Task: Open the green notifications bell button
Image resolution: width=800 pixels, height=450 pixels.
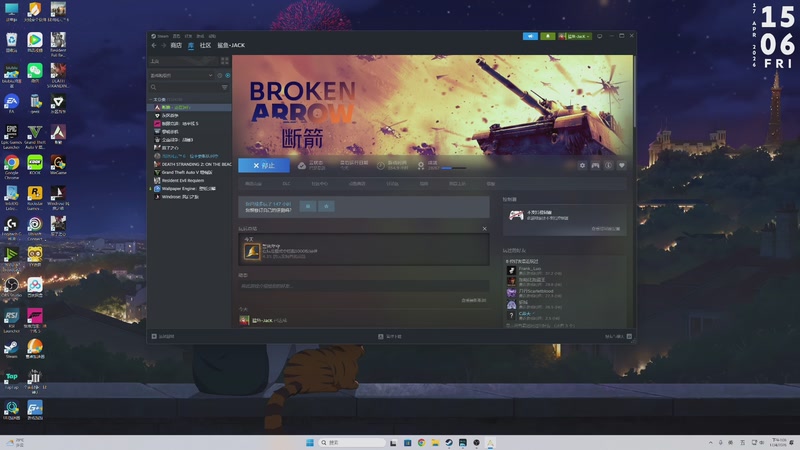Action: [547, 36]
